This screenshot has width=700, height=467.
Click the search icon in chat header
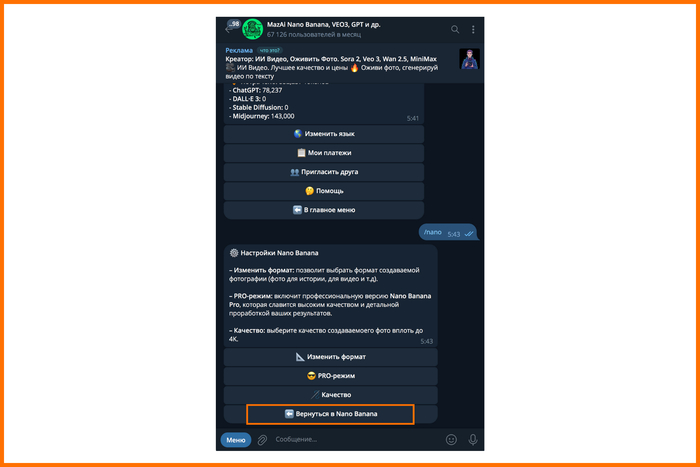[454, 29]
